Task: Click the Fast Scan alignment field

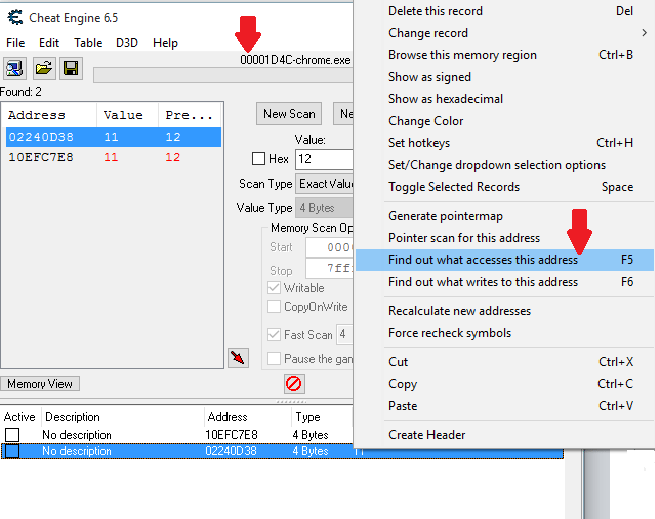Action: (345, 334)
